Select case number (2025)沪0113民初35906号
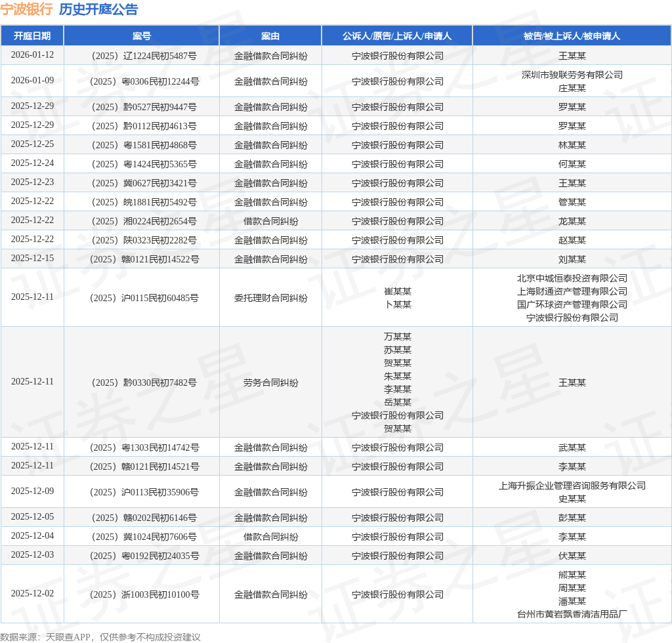Viewport: 672px width, 643px height. click(x=144, y=492)
